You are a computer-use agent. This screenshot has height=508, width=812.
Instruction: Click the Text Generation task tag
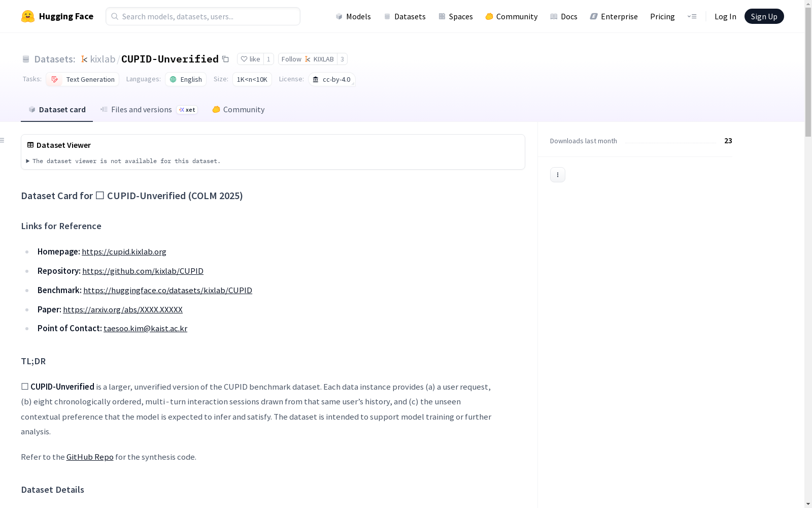(x=82, y=79)
